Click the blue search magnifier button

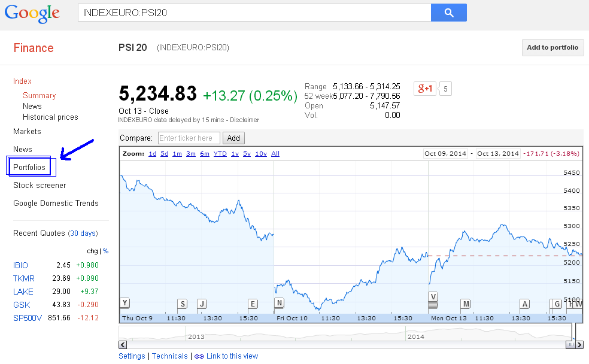point(448,13)
